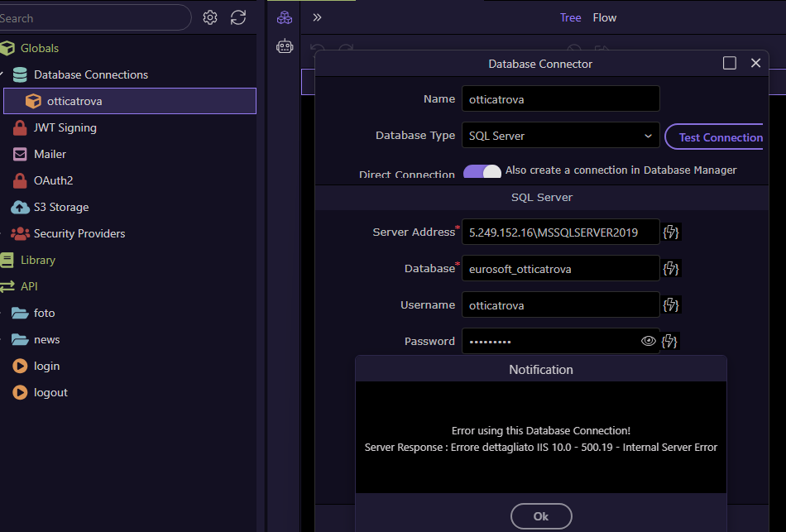Open the App Structure tree icon
This screenshot has height=532, width=786.
(x=285, y=17)
